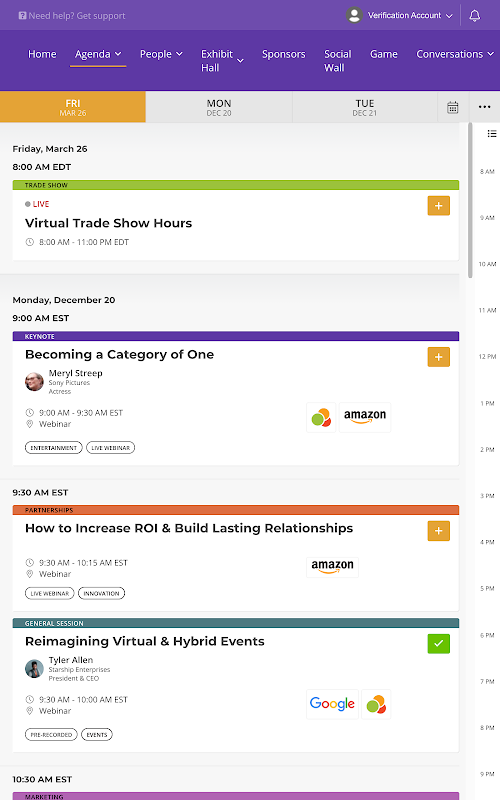
Task: Open the notifications bell icon
Action: point(474,15)
